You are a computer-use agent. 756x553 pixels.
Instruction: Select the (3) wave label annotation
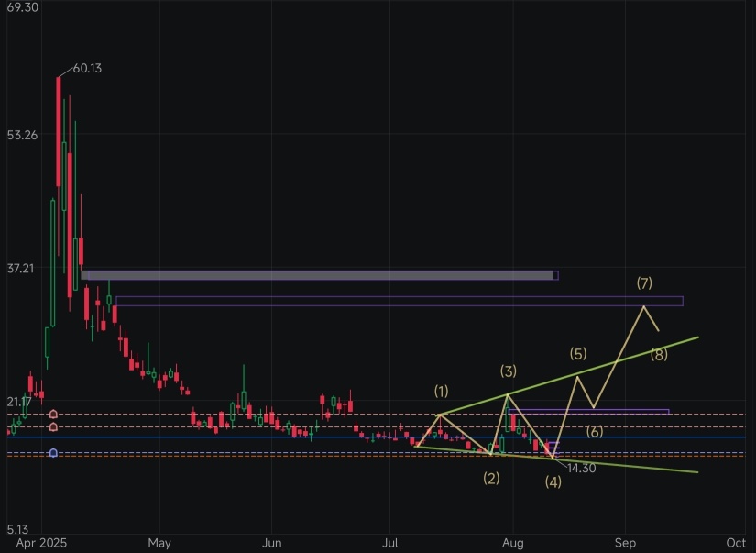click(x=509, y=371)
